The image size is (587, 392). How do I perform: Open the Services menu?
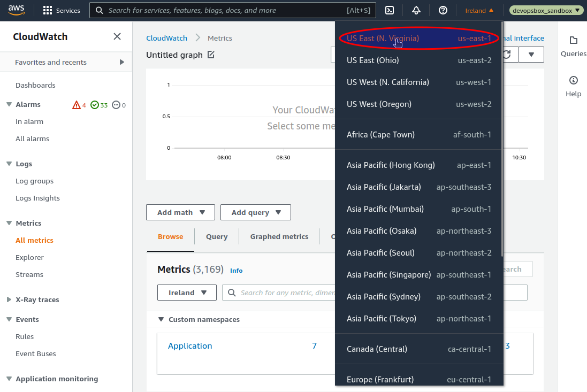click(61, 10)
